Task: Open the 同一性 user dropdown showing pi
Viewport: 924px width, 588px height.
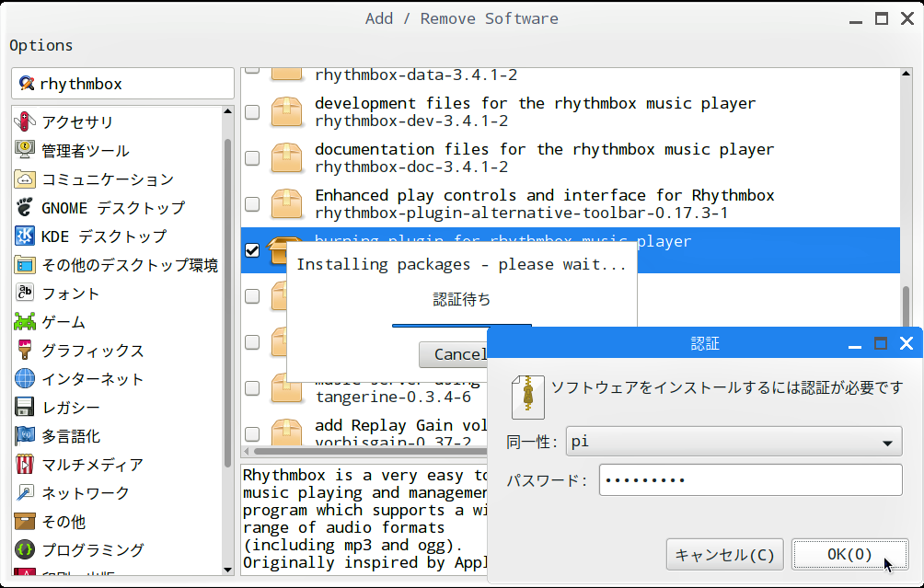Action: point(733,442)
